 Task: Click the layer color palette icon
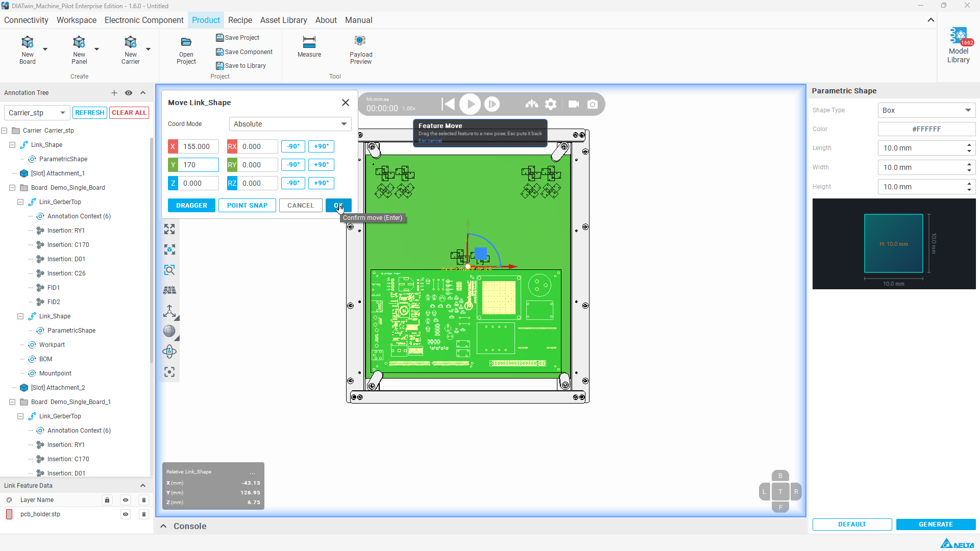9,500
